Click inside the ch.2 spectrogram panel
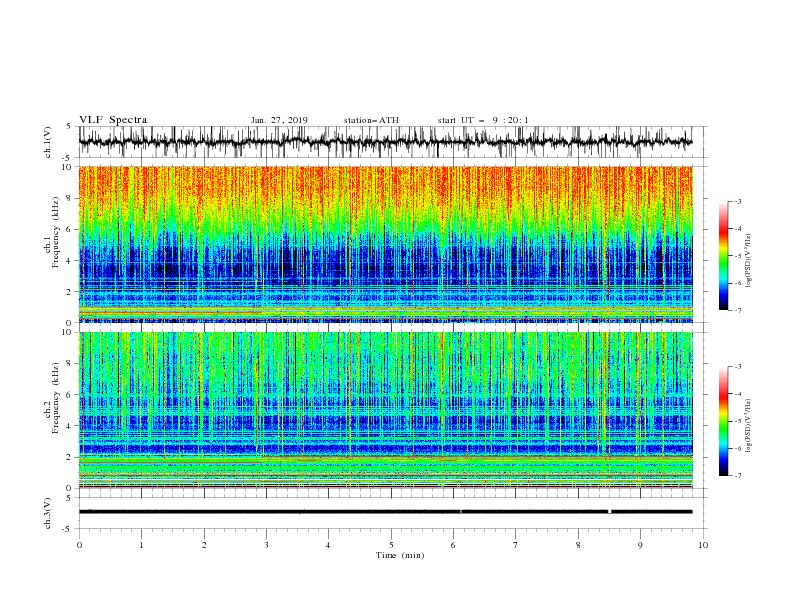This screenshot has height=612, width=792. pyautogui.click(x=385, y=410)
